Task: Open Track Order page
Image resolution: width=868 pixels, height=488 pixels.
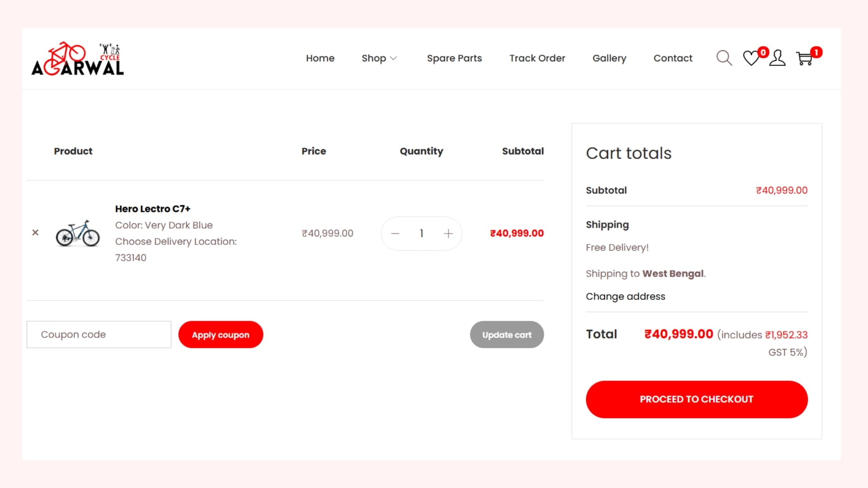Action: [x=537, y=58]
